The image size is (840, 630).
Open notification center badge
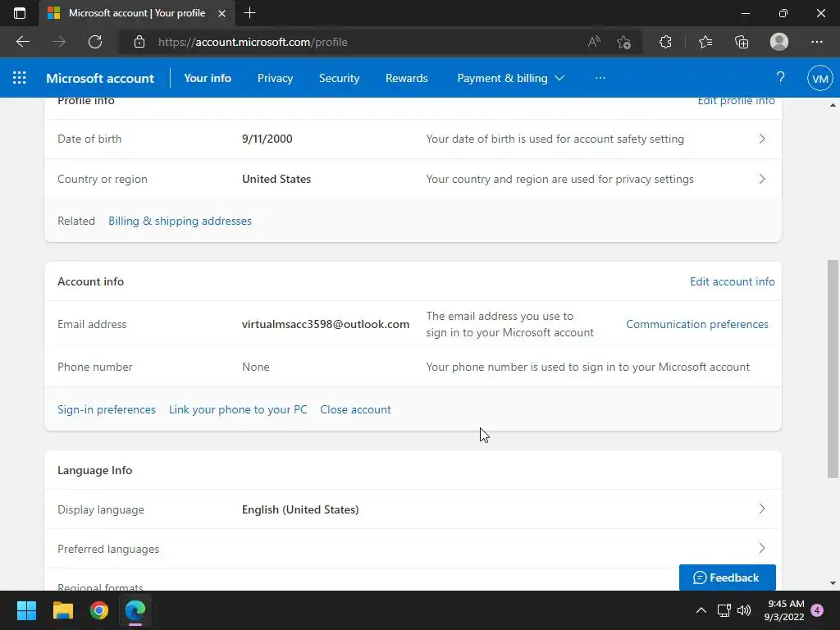817,610
